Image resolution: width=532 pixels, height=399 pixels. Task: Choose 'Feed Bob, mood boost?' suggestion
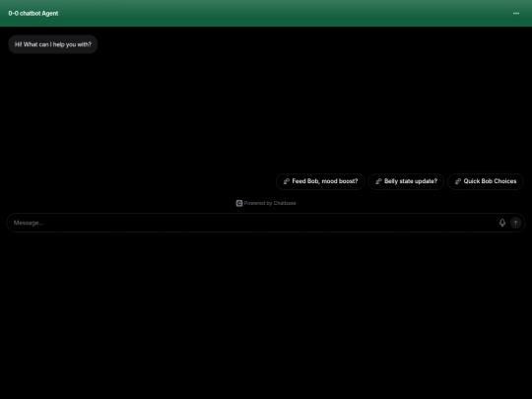[320, 181]
